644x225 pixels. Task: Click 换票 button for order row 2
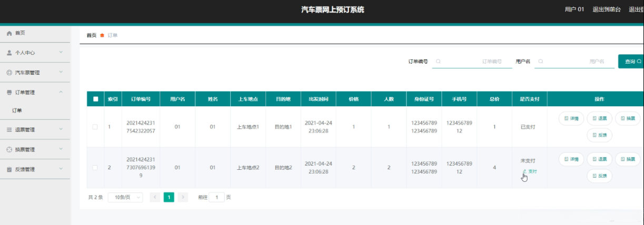tap(628, 159)
